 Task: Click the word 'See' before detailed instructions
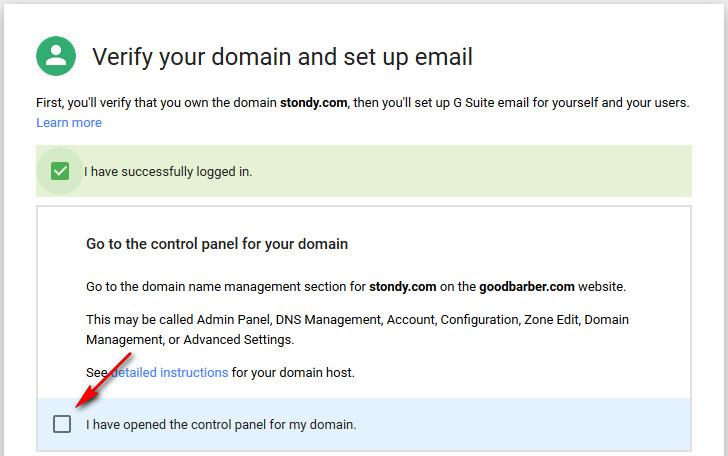[x=97, y=373]
